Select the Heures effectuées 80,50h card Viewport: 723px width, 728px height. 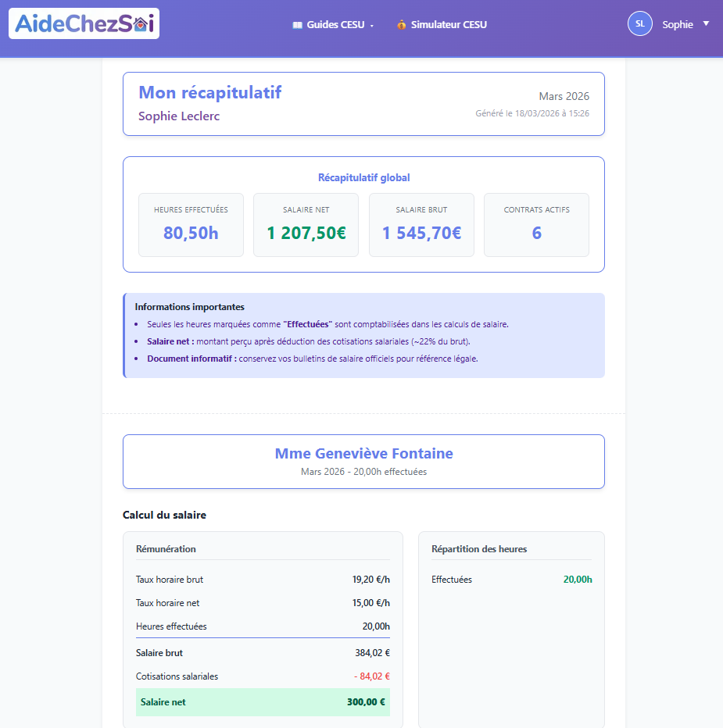[x=191, y=225]
